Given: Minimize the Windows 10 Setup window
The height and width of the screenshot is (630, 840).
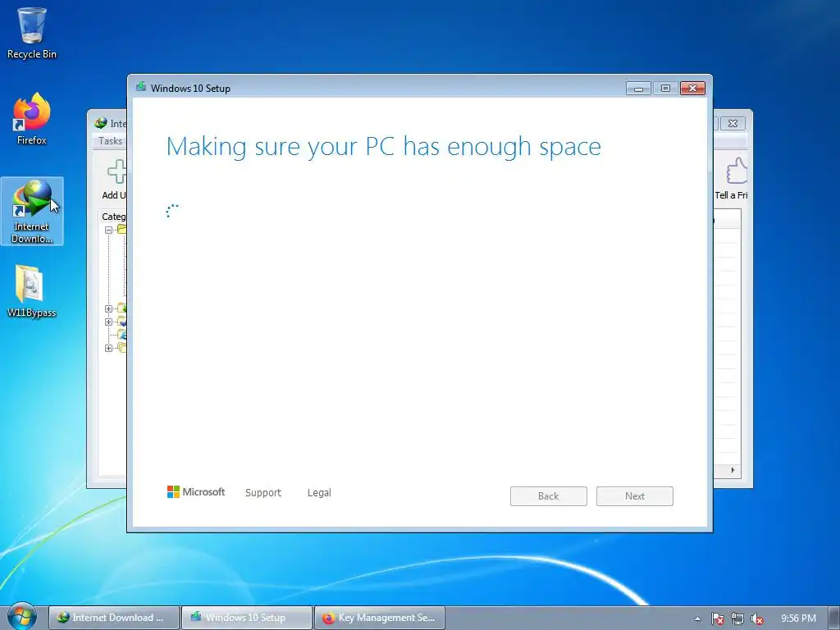Looking at the screenshot, I should pyautogui.click(x=638, y=88).
